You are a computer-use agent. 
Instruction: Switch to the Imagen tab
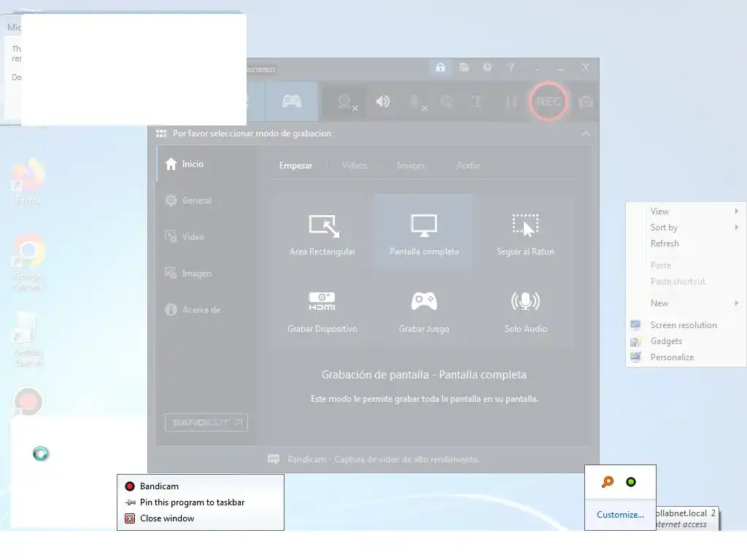pyautogui.click(x=411, y=166)
